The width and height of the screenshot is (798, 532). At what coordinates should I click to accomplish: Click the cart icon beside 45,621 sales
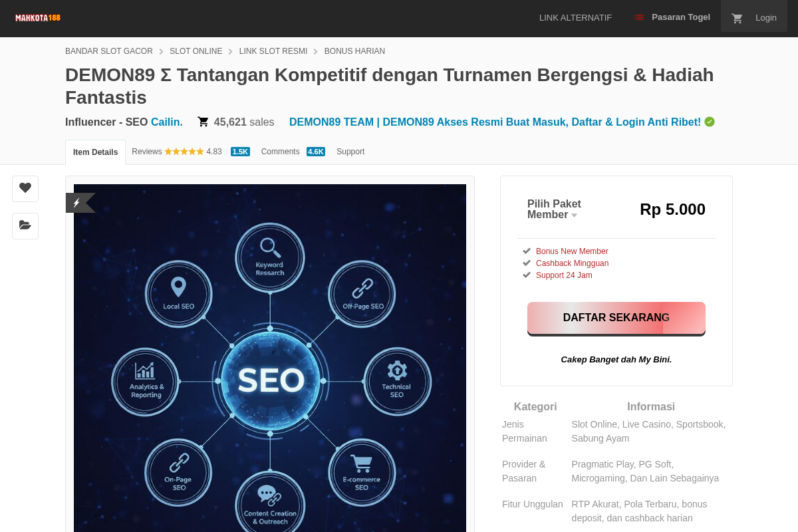coord(203,122)
